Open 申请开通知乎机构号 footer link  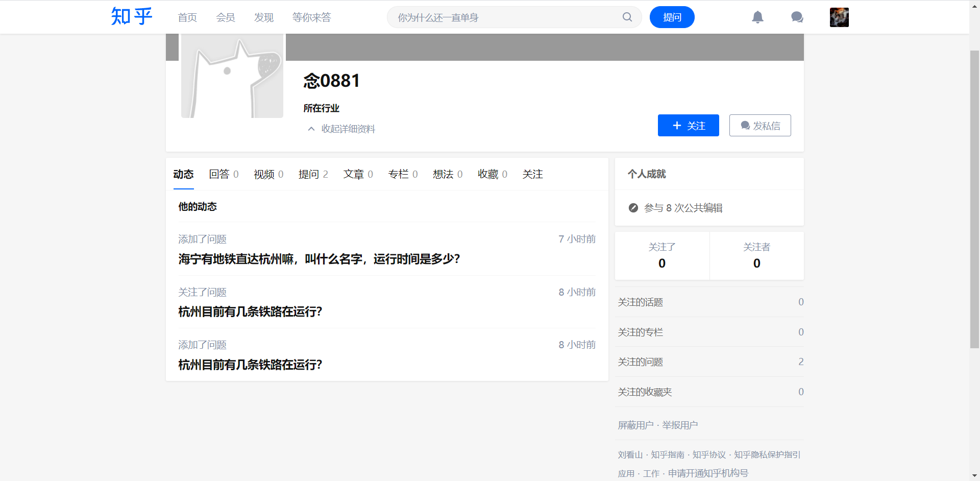click(708, 473)
